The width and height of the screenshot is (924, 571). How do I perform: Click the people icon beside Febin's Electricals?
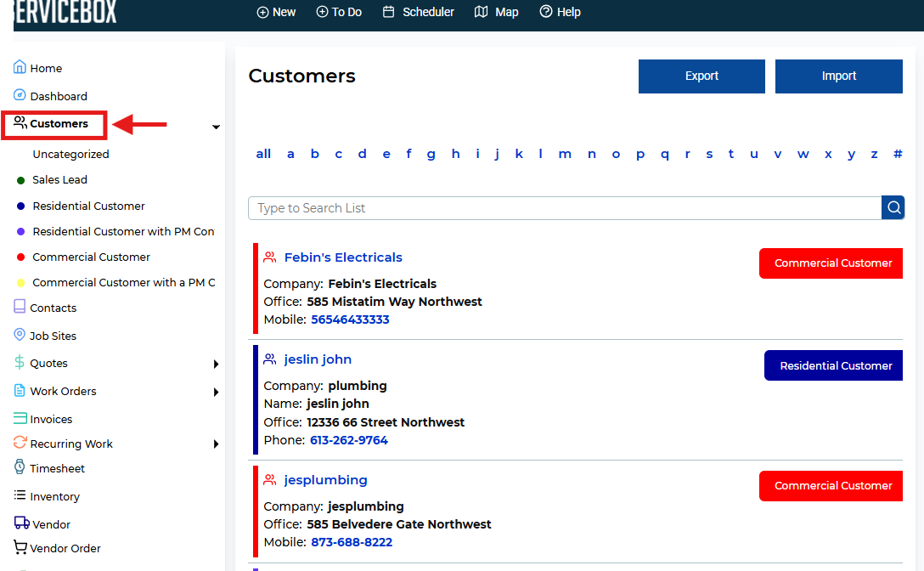point(270,257)
